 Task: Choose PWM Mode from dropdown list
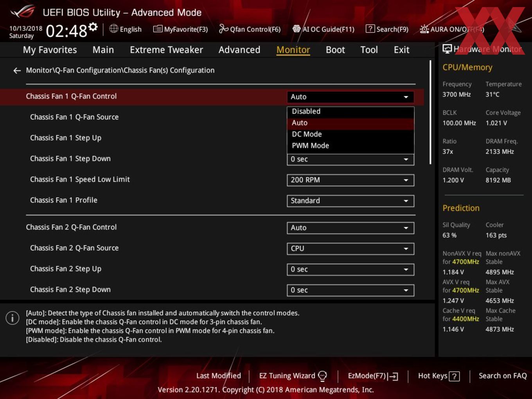tap(350, 146)
